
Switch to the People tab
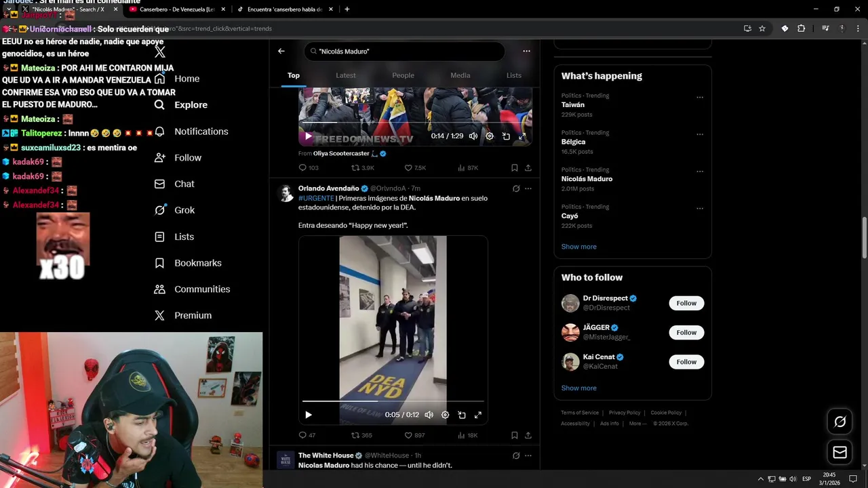[403, 75]
